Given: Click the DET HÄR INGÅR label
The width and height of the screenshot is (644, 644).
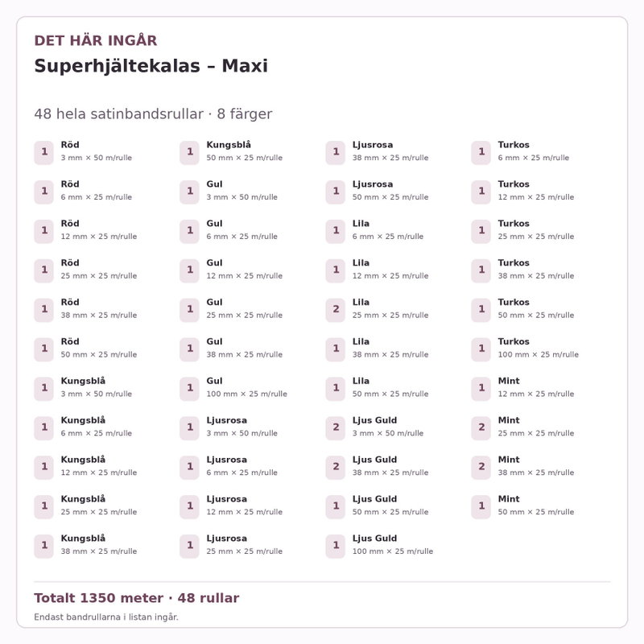Looking at the screenshot, I should pyautogui.click(x=96, y=41).
